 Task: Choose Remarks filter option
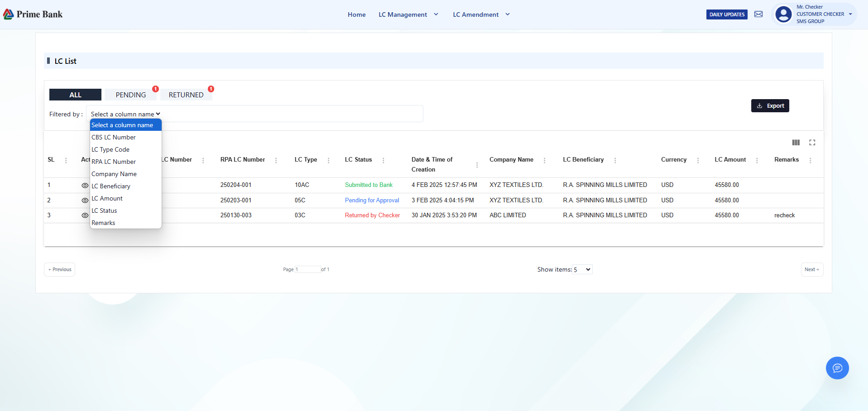pyautogui.click(x=126, y=223)
